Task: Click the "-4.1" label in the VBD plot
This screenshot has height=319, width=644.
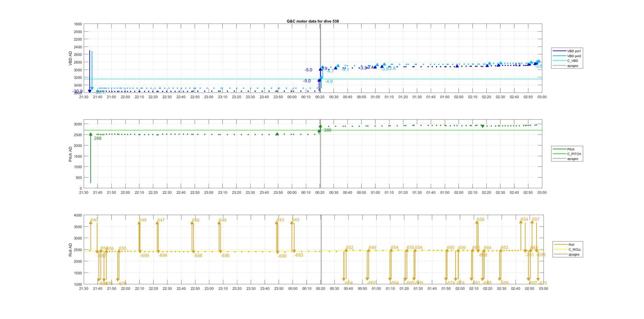Action: click(345, 70)
